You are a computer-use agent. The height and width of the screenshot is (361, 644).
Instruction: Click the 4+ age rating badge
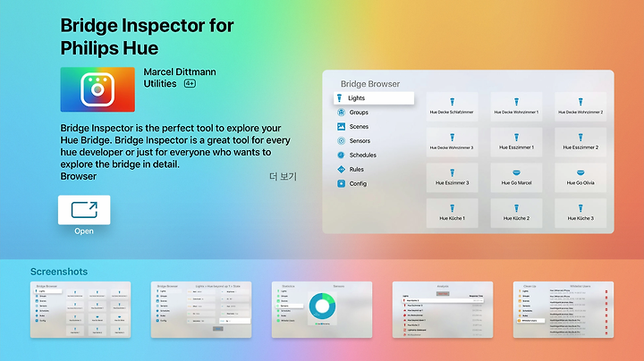tap(190, 84)
